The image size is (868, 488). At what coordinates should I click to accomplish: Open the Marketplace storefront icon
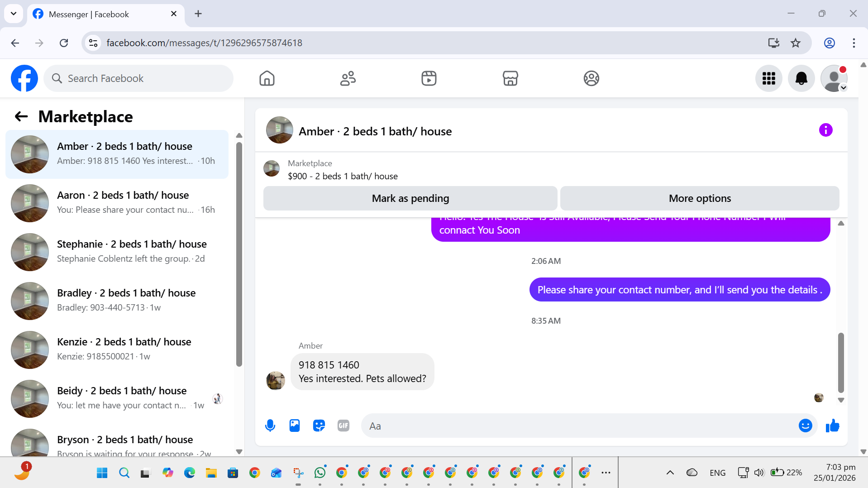coord(510,78)
